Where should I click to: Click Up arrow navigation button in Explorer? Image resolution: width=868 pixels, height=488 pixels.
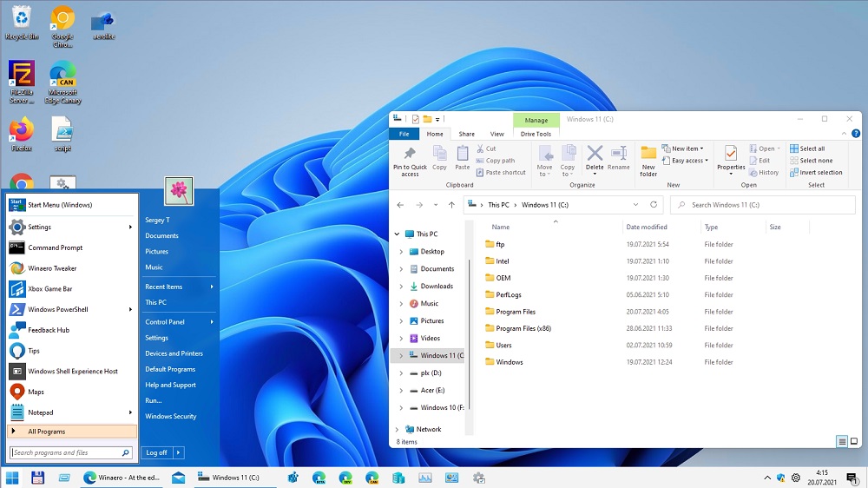451,205
